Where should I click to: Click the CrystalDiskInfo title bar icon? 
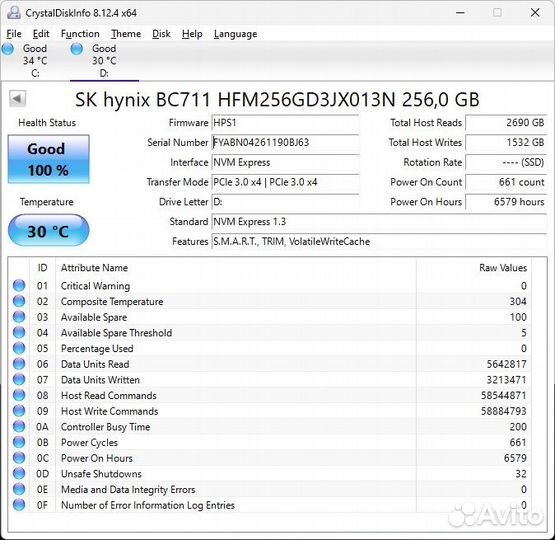click(14, 13)
